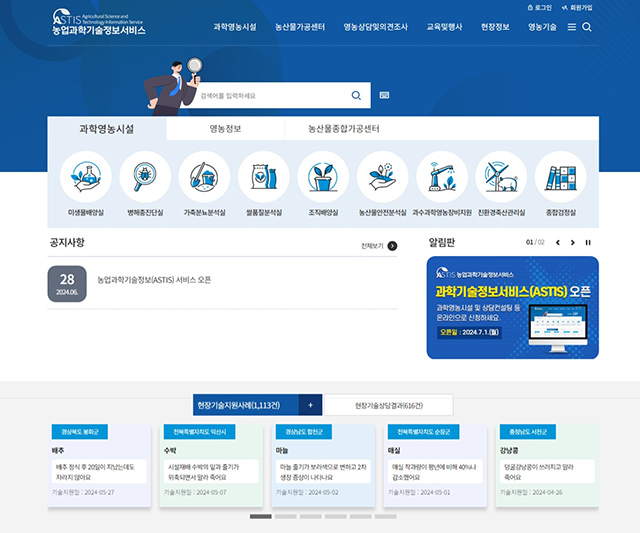Click date text 기술지원일 : 2024-04-26
This screenshot has height=533, width=640.
531,492
